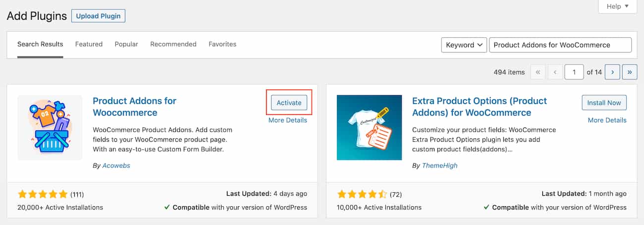
Task: Focus the plugin search input field
Action: coord(560,45)
